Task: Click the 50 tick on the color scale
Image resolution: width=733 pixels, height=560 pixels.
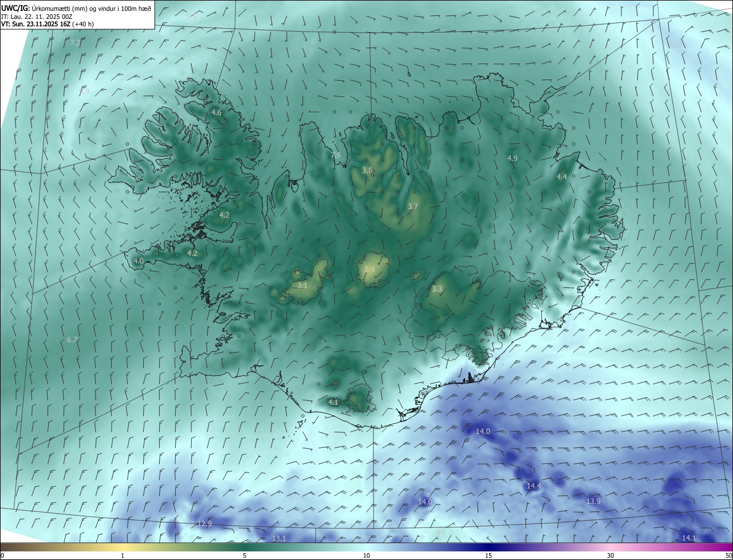Action: point(729,555)
